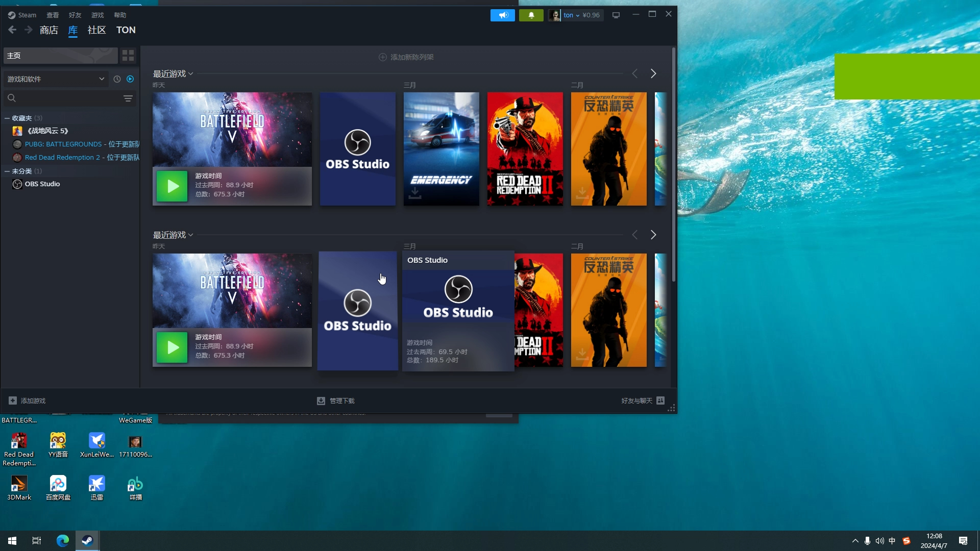Switch to the grid collections view icon

(x=128, y=56)
